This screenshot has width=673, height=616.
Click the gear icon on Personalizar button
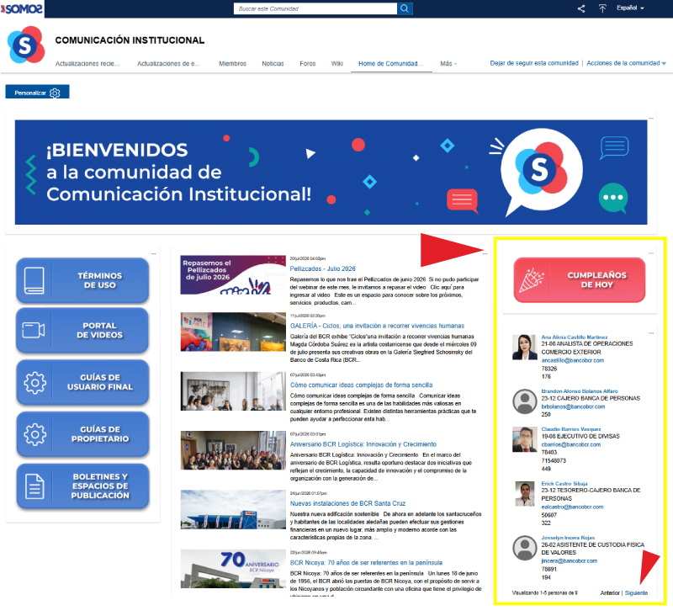(x=55, y=93)
